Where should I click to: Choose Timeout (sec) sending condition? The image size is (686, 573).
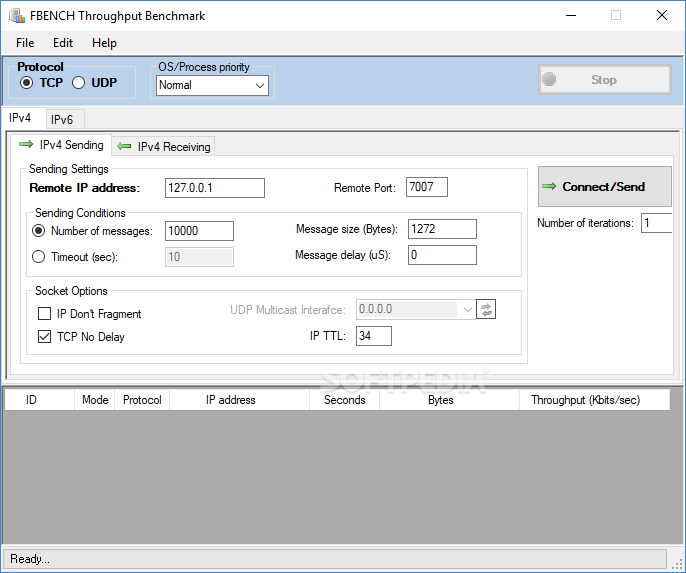pyautogui.click(x=38, y=256)
